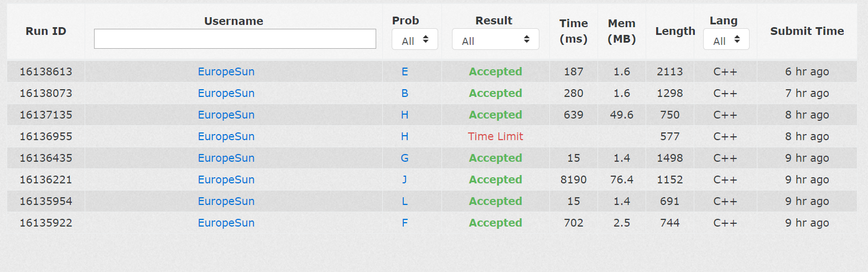Click EuropeSun username for run 16135922

(226, 223)
